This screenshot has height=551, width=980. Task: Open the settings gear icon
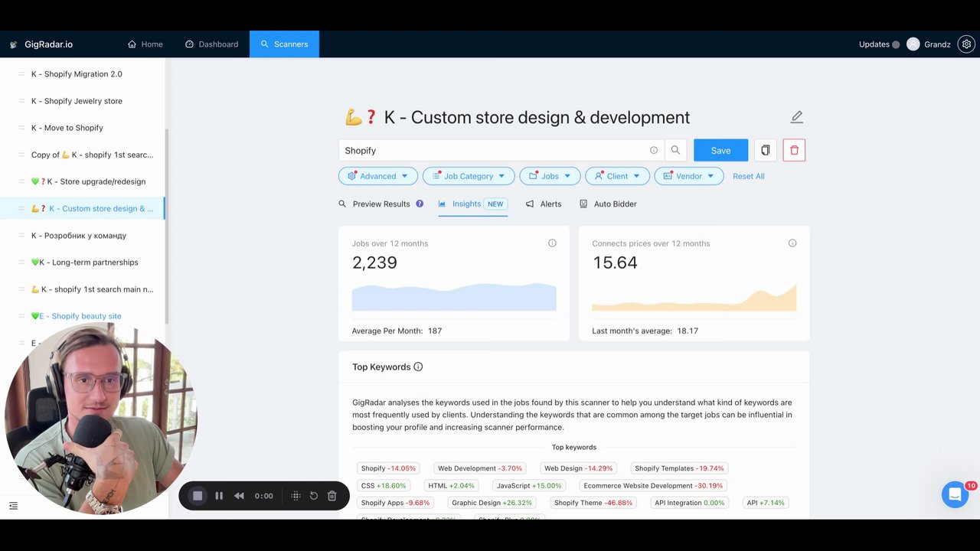(x=967, y=44)
